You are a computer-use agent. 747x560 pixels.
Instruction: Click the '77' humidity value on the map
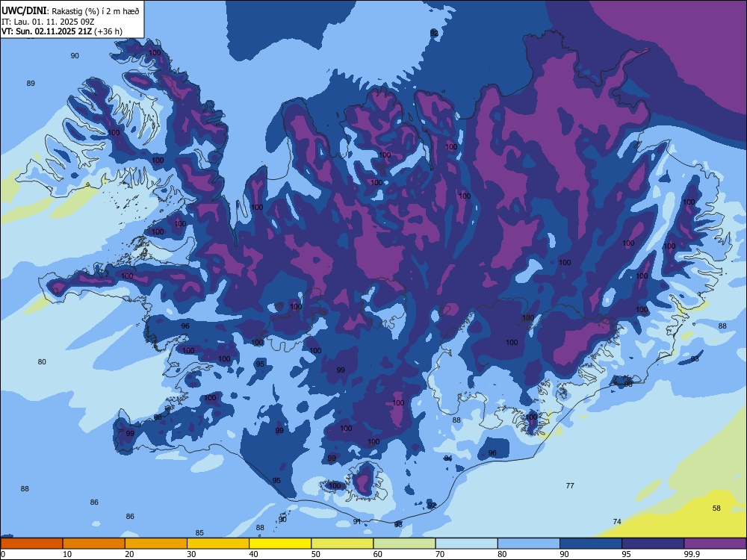point(570,486)
